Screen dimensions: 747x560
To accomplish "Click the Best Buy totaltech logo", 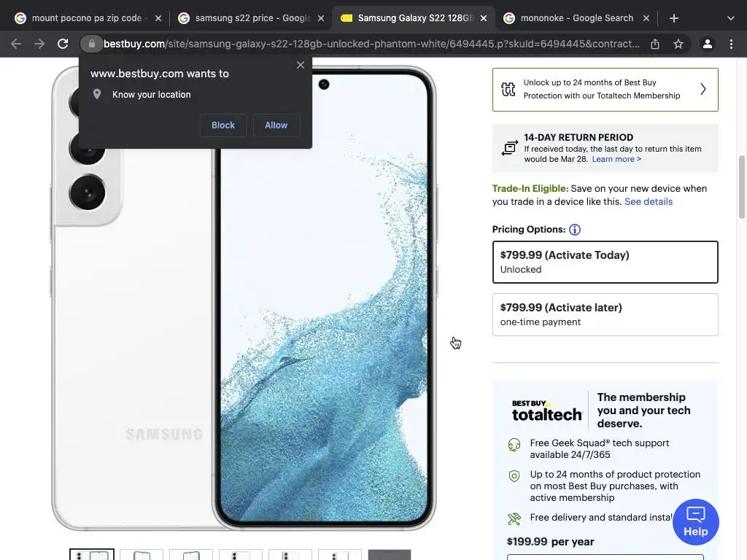I will [x=547, y=411].
